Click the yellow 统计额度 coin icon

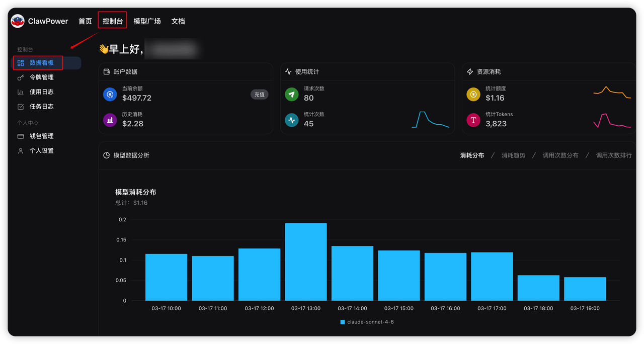coord(473,94)
